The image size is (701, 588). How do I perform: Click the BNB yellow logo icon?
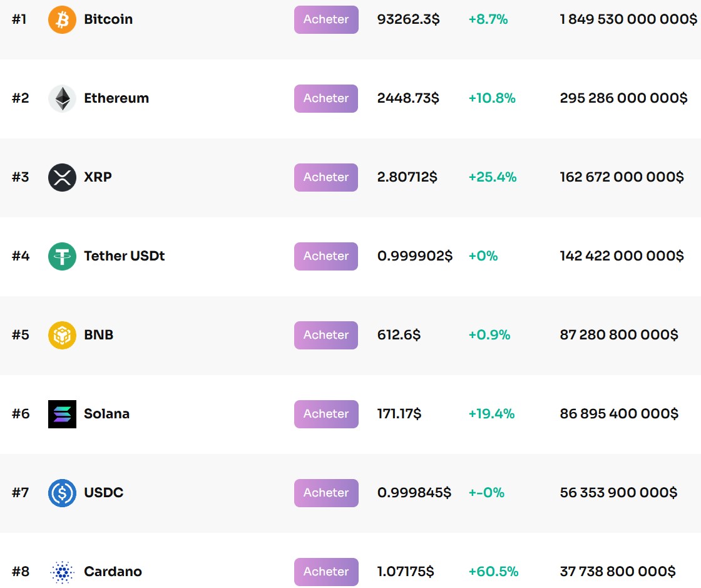pos(61,335)
